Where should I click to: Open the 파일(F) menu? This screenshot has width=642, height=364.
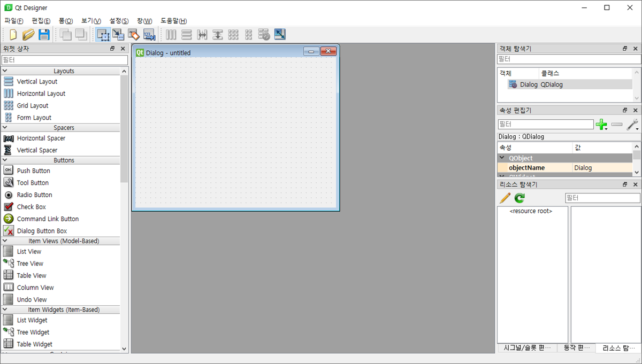click(14, 21)
